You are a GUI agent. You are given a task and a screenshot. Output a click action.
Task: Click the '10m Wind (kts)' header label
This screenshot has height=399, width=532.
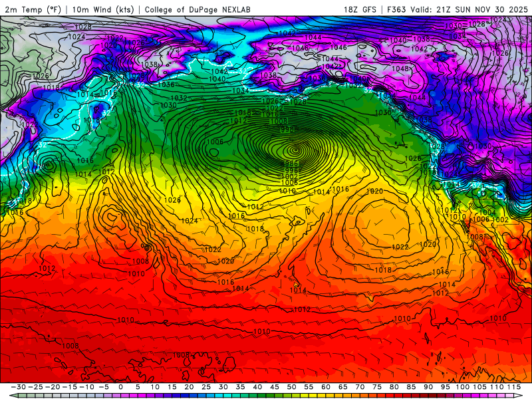click(x=103, y=9)
